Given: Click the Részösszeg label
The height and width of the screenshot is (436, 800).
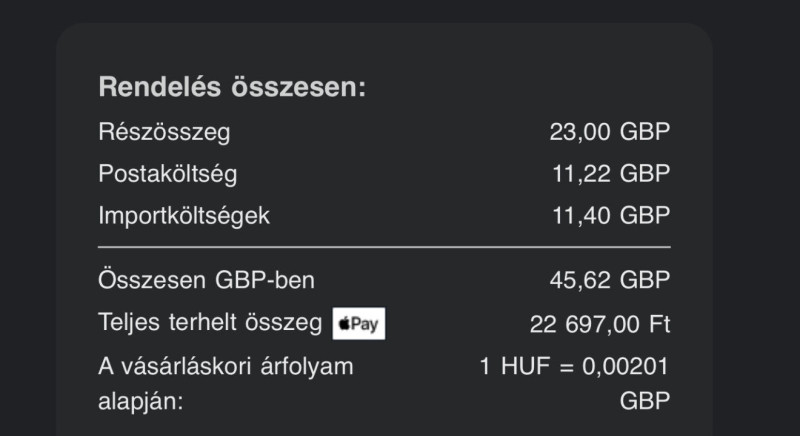Looking at the screenshot, I should (x=164, y=133).
